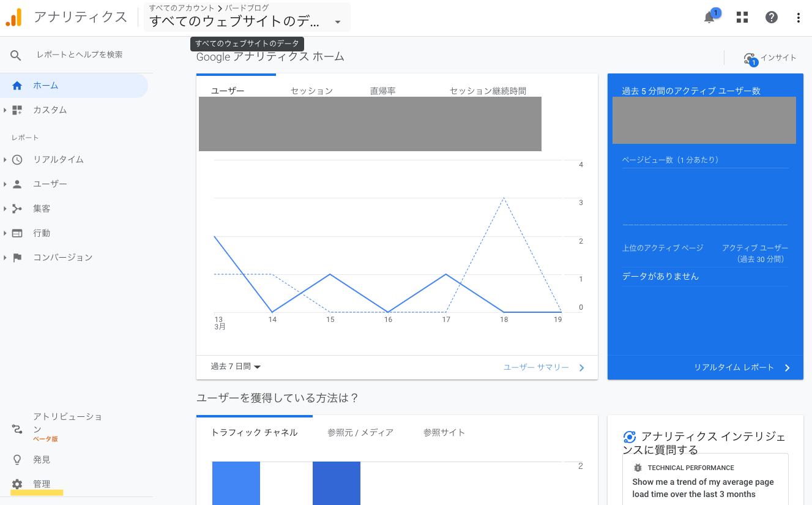812x505 pixels.
Task: Click the 管理 gear icon
Action: (17, 484)
